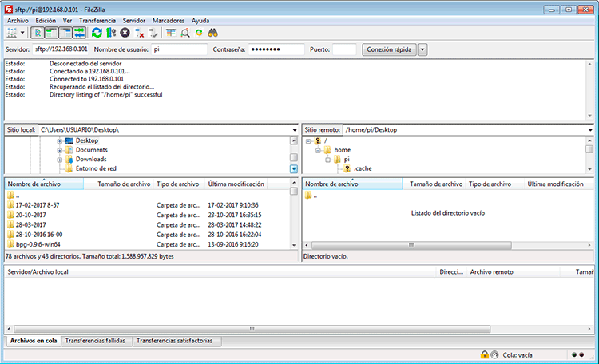This screenshot has width=599, height=364.
Task: Toggle processing of the transfer queue
Action: click(x=111, y=33)
